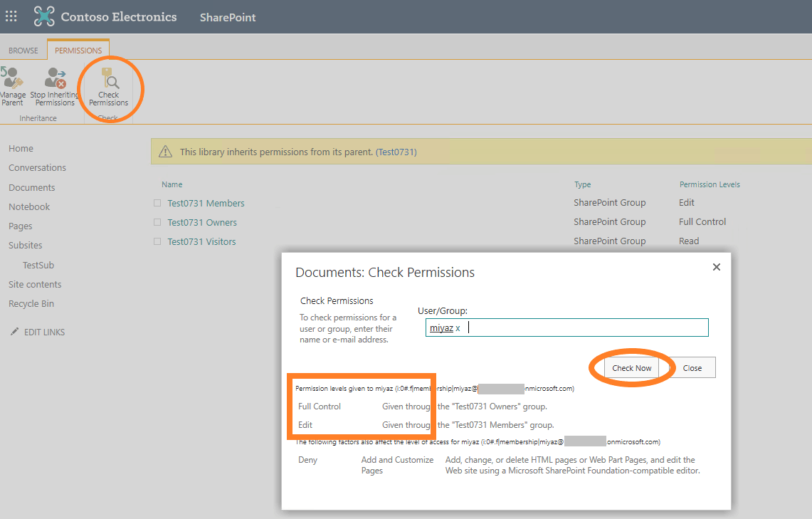Click 'Add and Customize Pages' text
The height and width of the screenshot is (519, 812).
[397, 465]
